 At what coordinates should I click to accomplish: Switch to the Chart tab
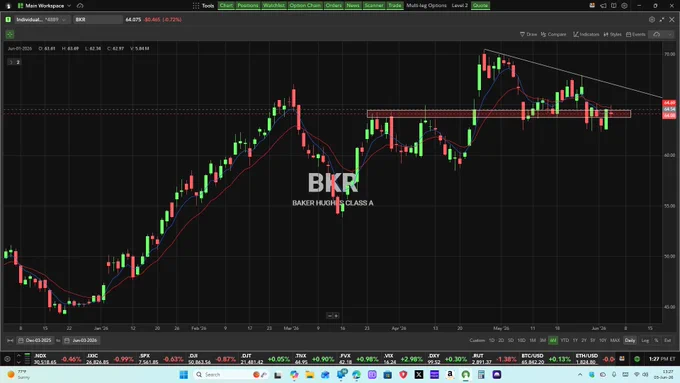point(226,6)
